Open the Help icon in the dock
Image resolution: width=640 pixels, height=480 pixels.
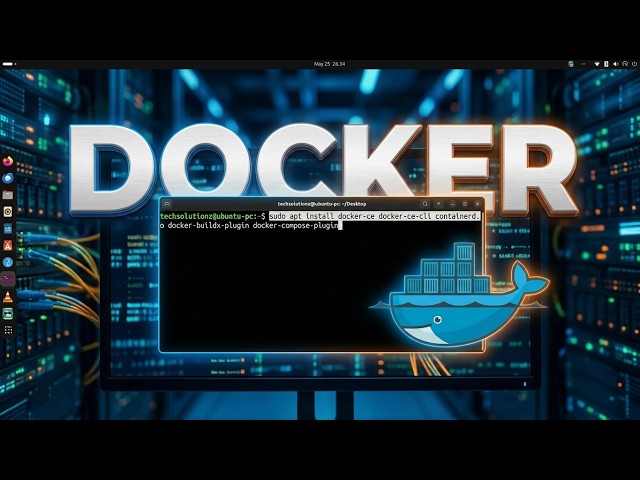[x=8, y=262]
